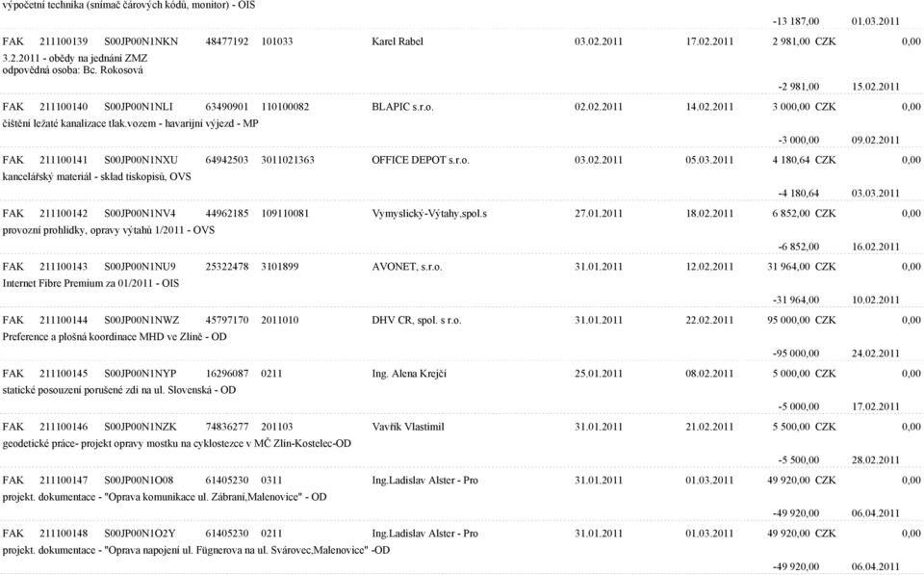Viewport: 924px width, 575px height.
Task: Select payment date 24.02.2011
Action: click(x=876, y=353)
